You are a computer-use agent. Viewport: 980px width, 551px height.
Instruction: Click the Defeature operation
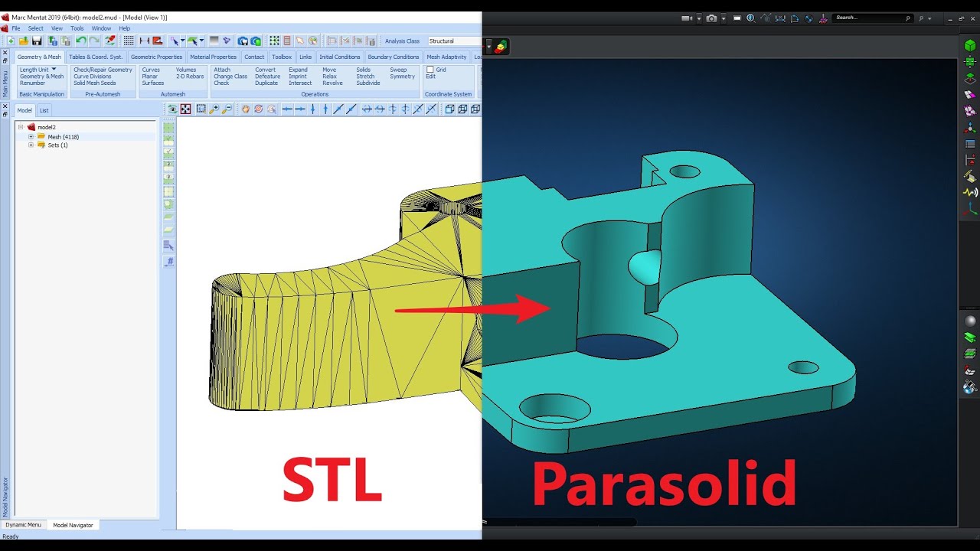click(267, 77)
